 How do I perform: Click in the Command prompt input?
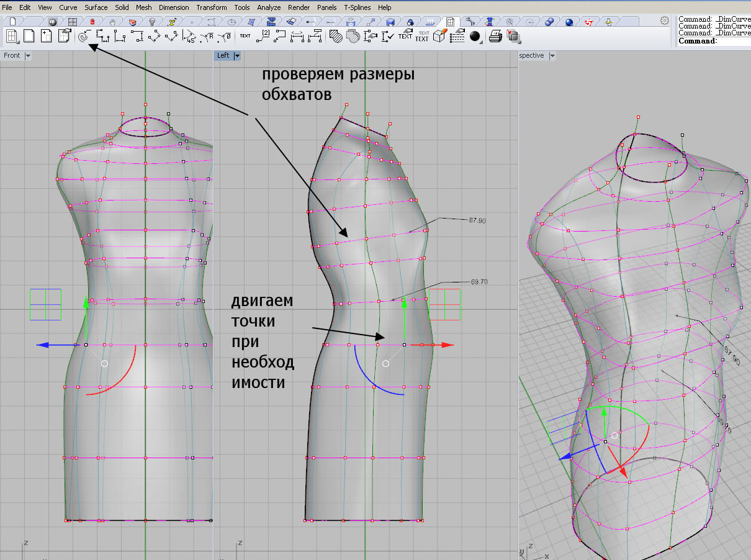point(732,41)
